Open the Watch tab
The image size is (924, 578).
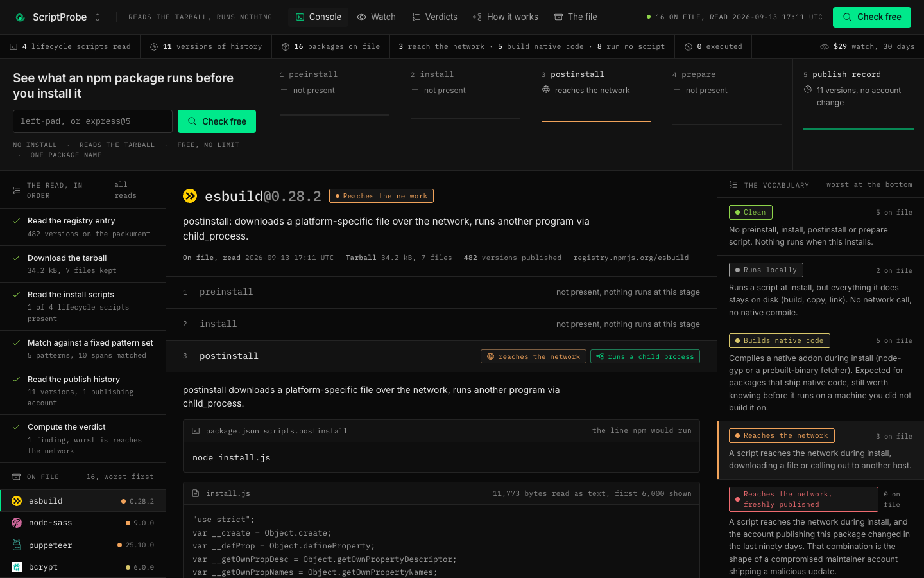[x=376, y=17]
